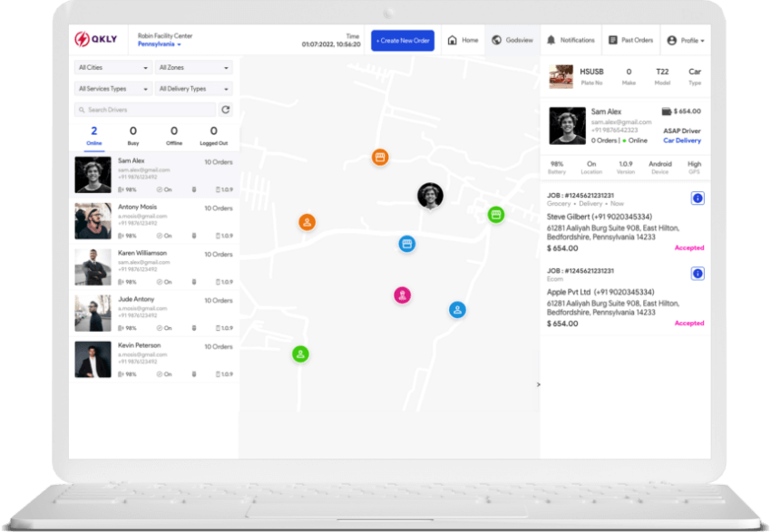
Task: Click the High GPS stat
Action: pos(694,168)
